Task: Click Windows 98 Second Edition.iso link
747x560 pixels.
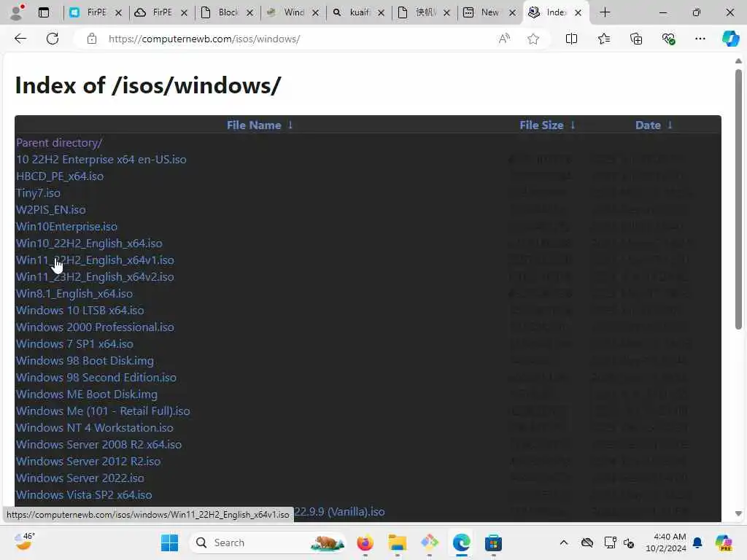Action: pyautogui.click(x=96, y=377)
